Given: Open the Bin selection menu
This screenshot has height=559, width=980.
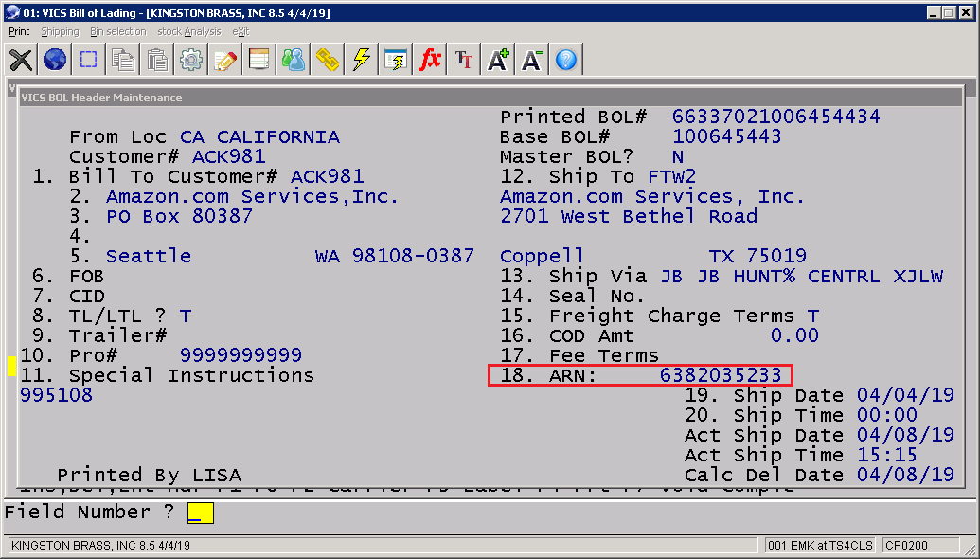Looking at the screenshot, I should click(x=117, y=31).
